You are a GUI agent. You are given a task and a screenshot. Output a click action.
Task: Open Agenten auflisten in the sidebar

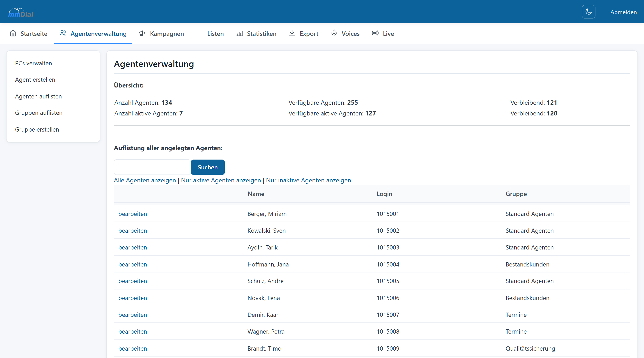[38, 96]
